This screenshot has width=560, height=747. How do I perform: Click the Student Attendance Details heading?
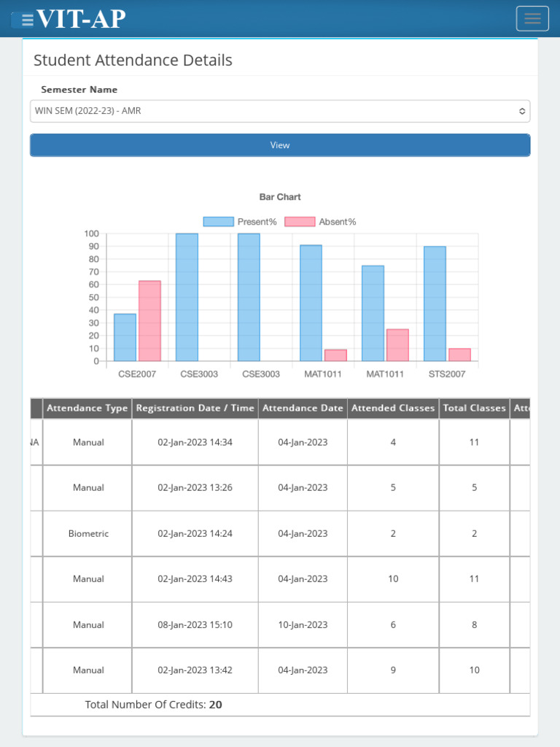133,61
